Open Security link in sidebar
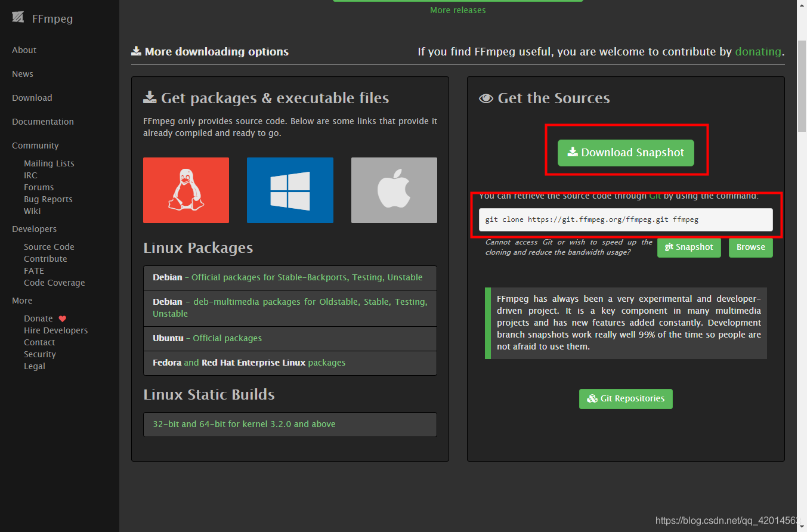 click(x=40, y=354)
